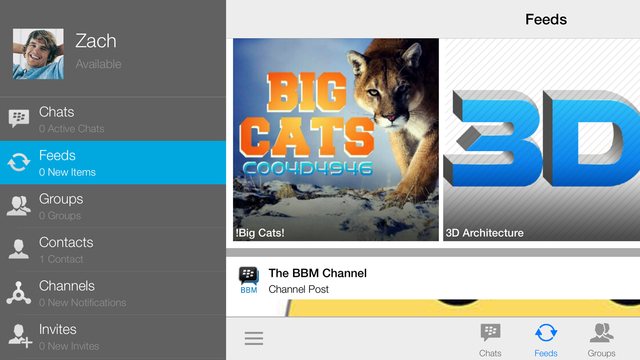Switch to the Chats bottom tab
640x360 pixels.
(x=490, y=340)
